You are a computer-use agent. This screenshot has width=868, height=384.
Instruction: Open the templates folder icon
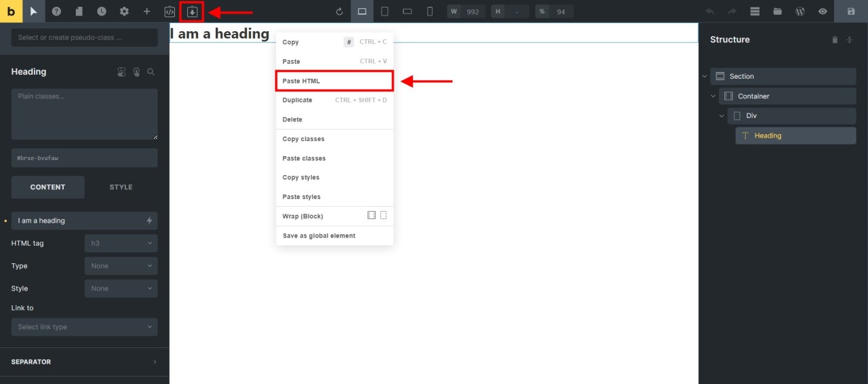tap(777, 12)
